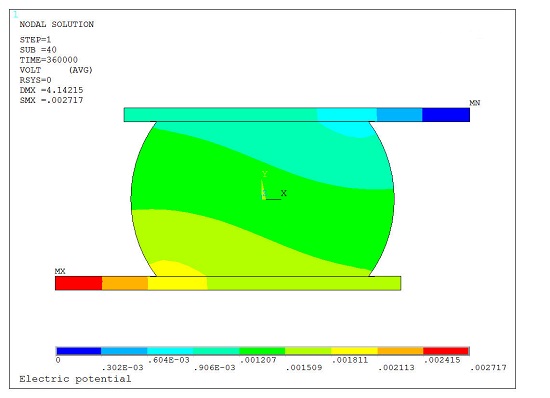Click the legend value '.906E-03'
The image size is (550, 398).
tap(214, 367)
